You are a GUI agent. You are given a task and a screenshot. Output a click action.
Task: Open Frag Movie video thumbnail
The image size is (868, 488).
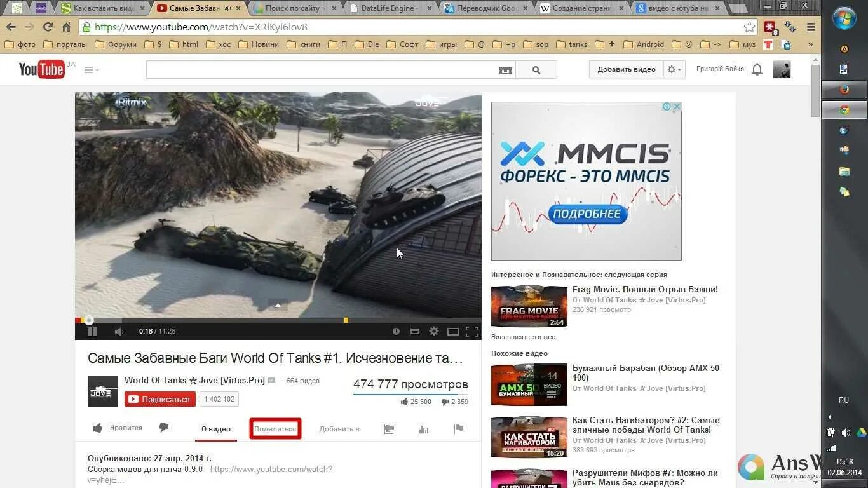coord(529,306)
